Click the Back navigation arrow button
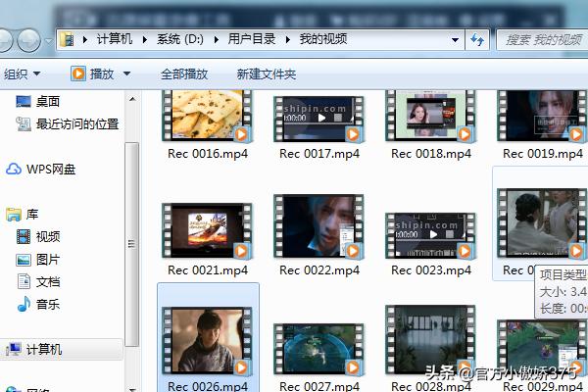 coord(5,40)
